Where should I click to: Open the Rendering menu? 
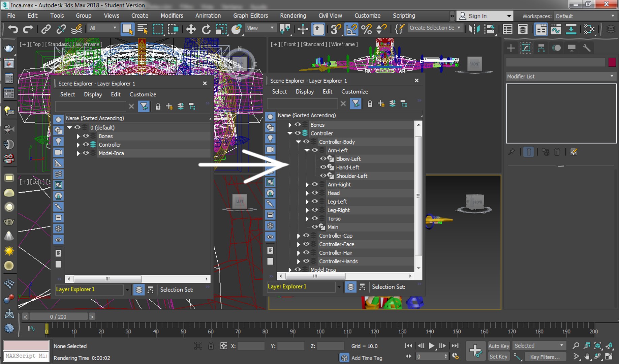293,16
